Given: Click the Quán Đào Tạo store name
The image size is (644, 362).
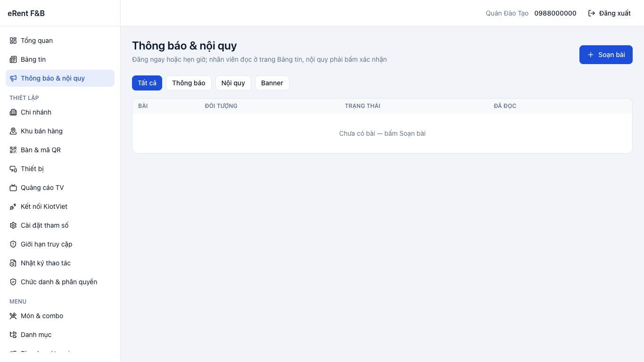Looking at the screenshot, I should pyautogui.click(x=507, y=13).
